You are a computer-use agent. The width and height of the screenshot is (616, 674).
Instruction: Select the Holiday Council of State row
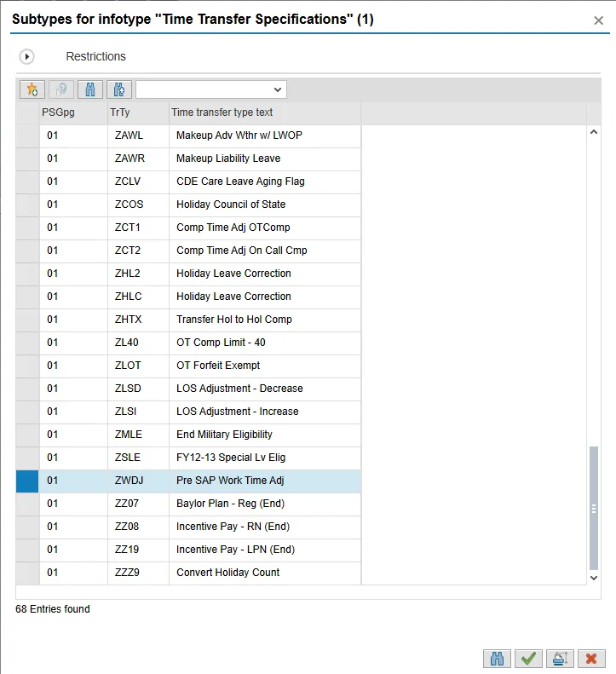(x=231, y=205)
